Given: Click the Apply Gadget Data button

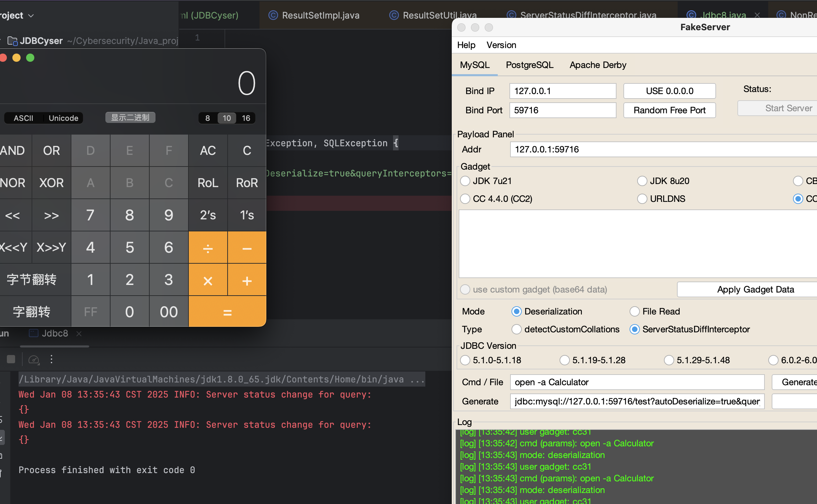Looking at the screenshot, I should pos(755,289).
